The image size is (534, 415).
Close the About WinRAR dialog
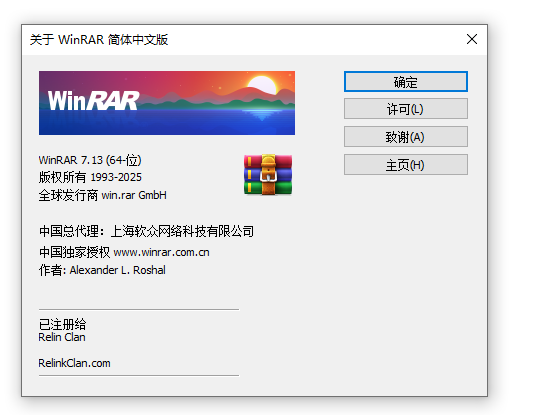tap(472, 39)
